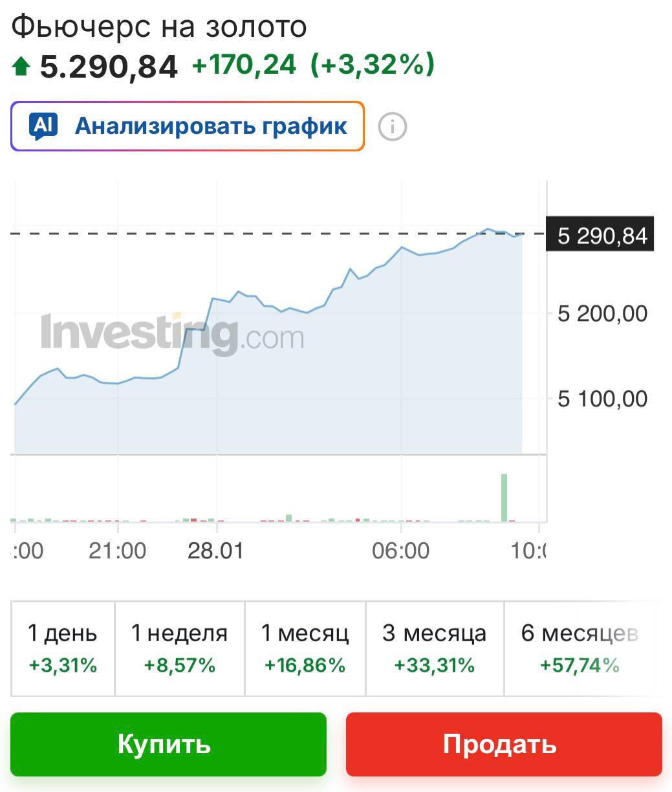Click the blue AI chat icon

click(43, 126)
